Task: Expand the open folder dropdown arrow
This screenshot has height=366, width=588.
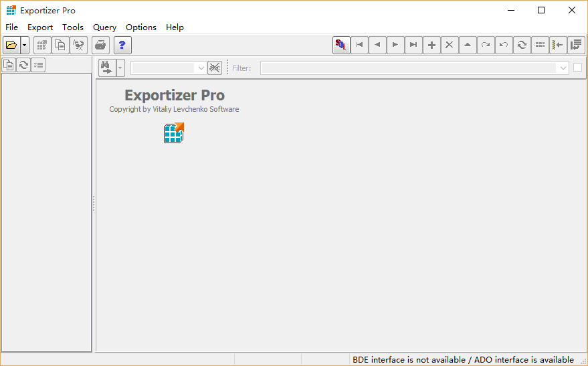Action: click(25, 45)
